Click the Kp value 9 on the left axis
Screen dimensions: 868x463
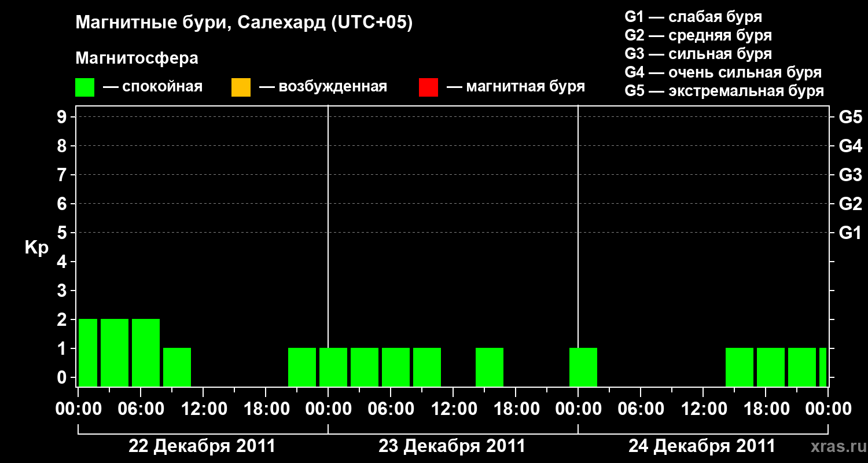click(63, 117)
